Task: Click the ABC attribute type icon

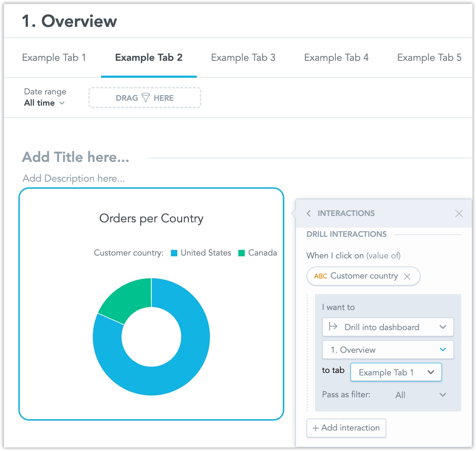Action: click(x=320, y=276)
